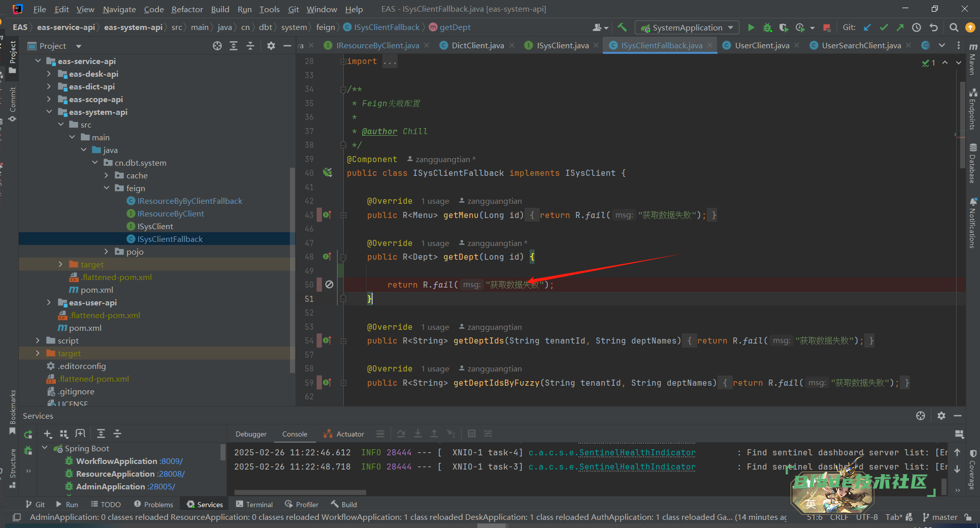The image size is (980, 528).
Task: Open the Actuator tab
Action: point(344,434)
